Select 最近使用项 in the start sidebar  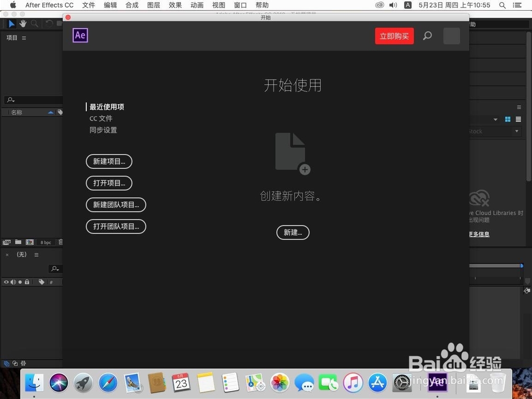pyautogui.click(x=107, y=107)
